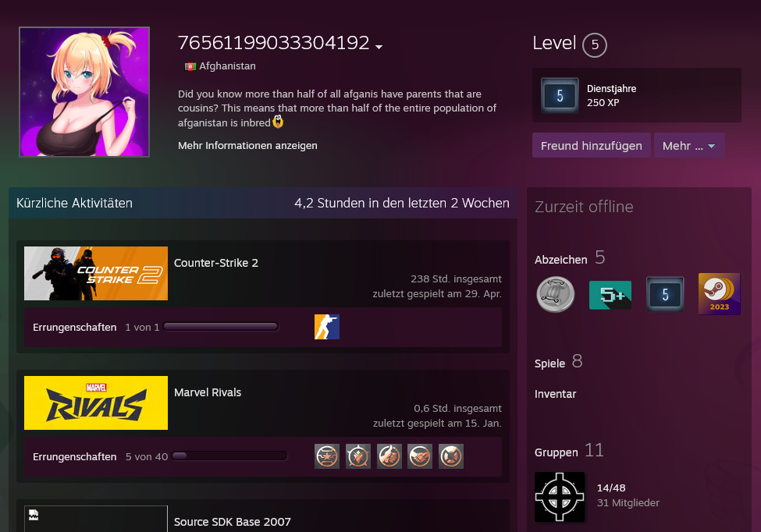Click the Dienstjahre 5 years badge icon
Image resolution: width=761 pixels, height=532 pixels.
pos(560,96)
